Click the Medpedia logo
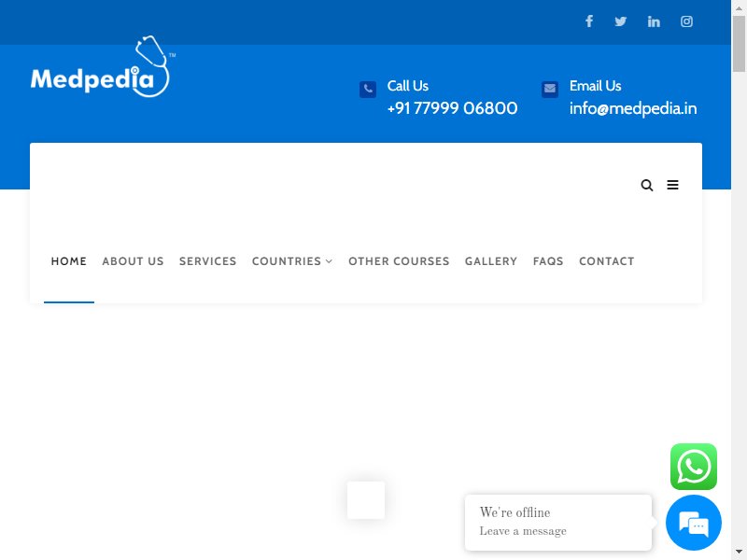This screenshot has width=747, height=560. [103, 66]
